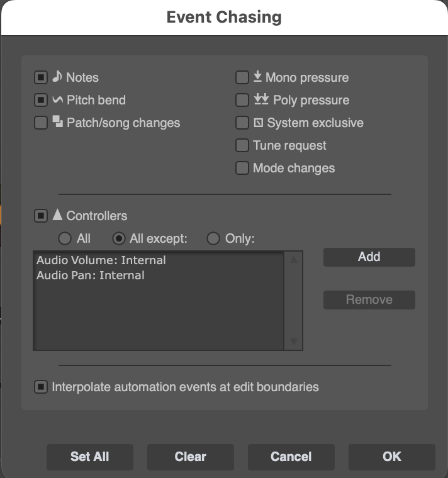The height and width of the screenshot is (478, 448).
Task: Click the Controllers triangle icon
Action: 57,214
